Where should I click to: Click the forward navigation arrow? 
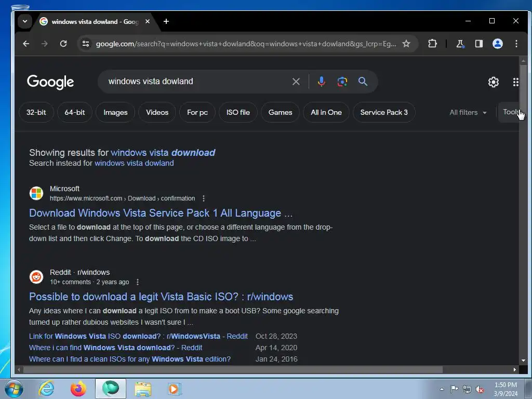tap(45, 44)
